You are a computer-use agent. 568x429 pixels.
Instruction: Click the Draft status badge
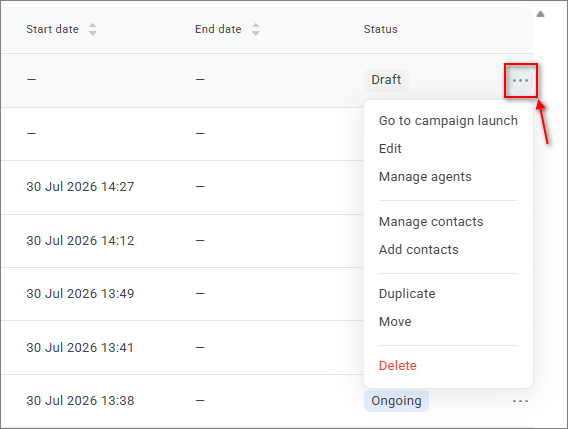point(386,80)
